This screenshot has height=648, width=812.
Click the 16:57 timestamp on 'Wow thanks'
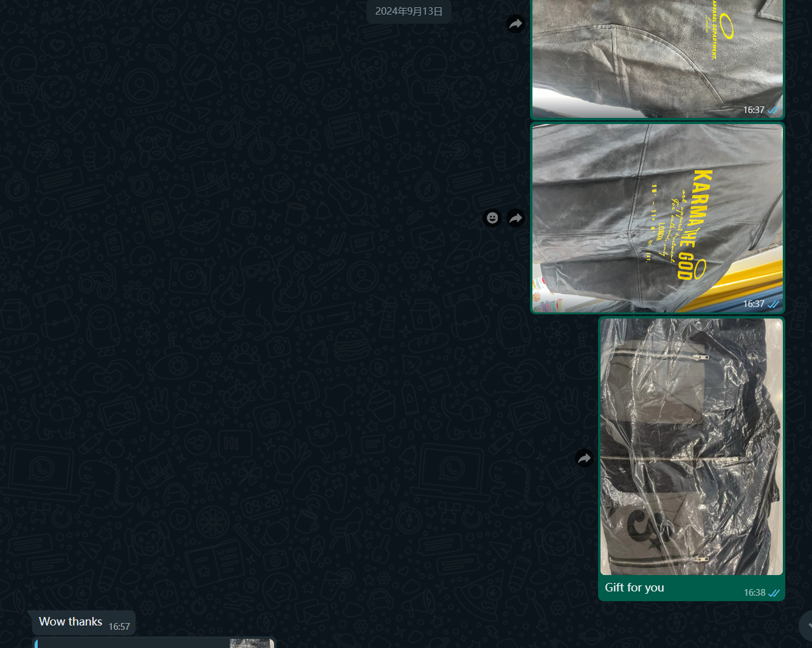pos(119,627)
